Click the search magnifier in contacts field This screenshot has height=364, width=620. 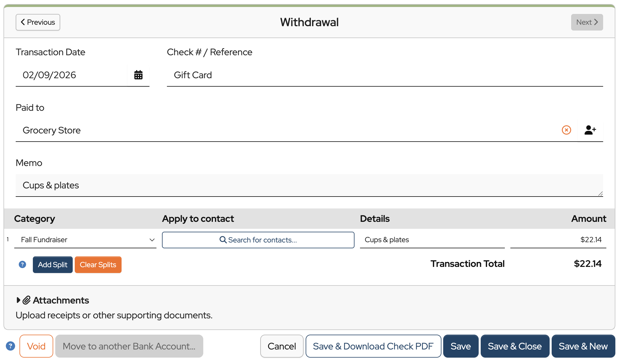[x=223, y=240]
